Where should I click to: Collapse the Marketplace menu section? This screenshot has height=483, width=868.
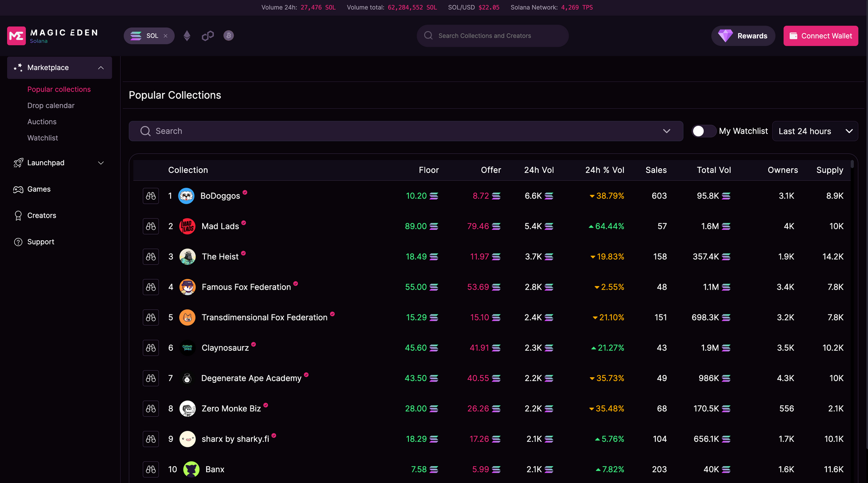pos(101,68)
